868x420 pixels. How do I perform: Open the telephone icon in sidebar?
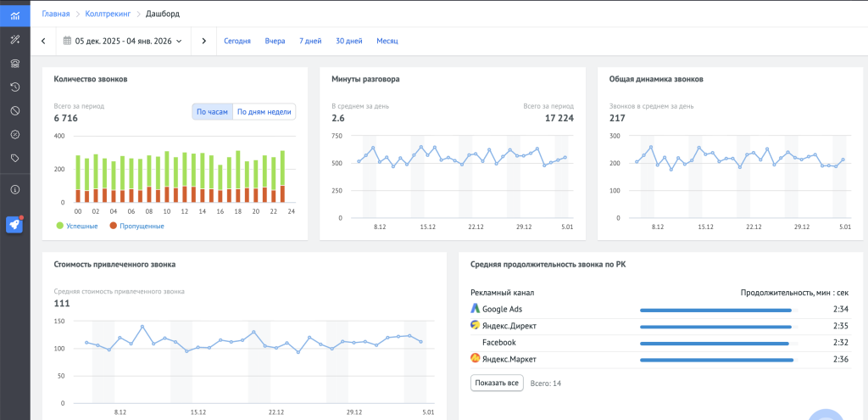[14, 64]
